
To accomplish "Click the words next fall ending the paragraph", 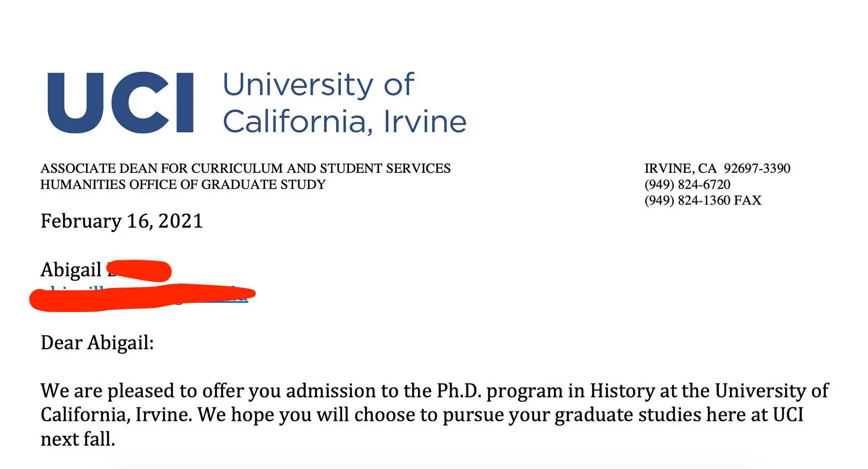I will click(78, 440).
